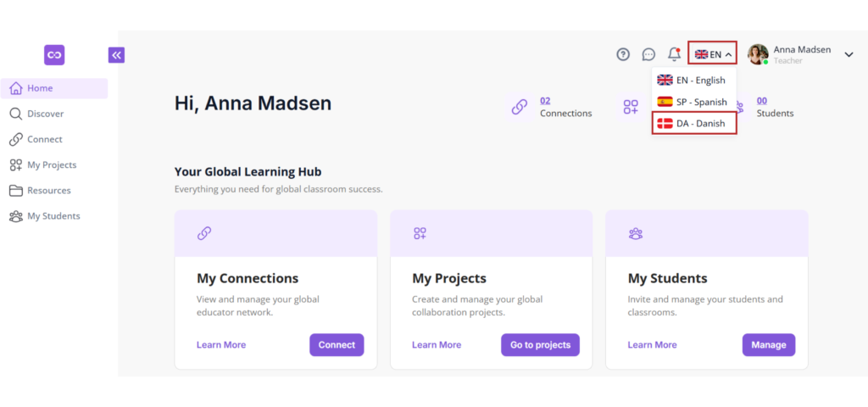
Task: Open the notifications bell icon
Action: [x=674, y=54]
